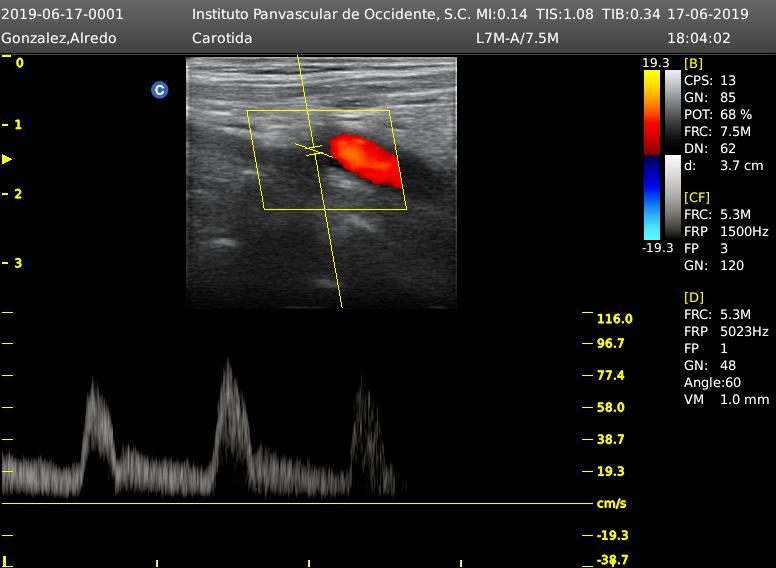The image size is (776, 568).
Task: Click the dynamic range DN: 62
Action: pyautogui.click(x=710, y=148)
